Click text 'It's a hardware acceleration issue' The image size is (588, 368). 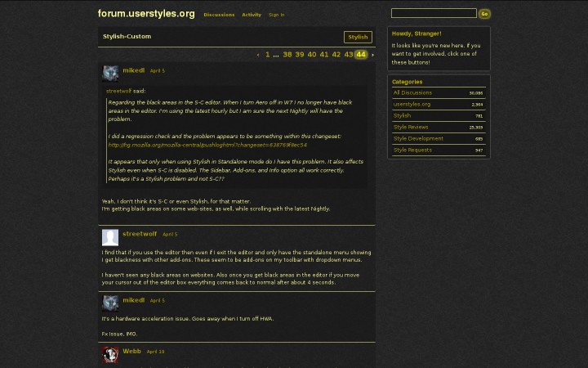coord(146,318)
